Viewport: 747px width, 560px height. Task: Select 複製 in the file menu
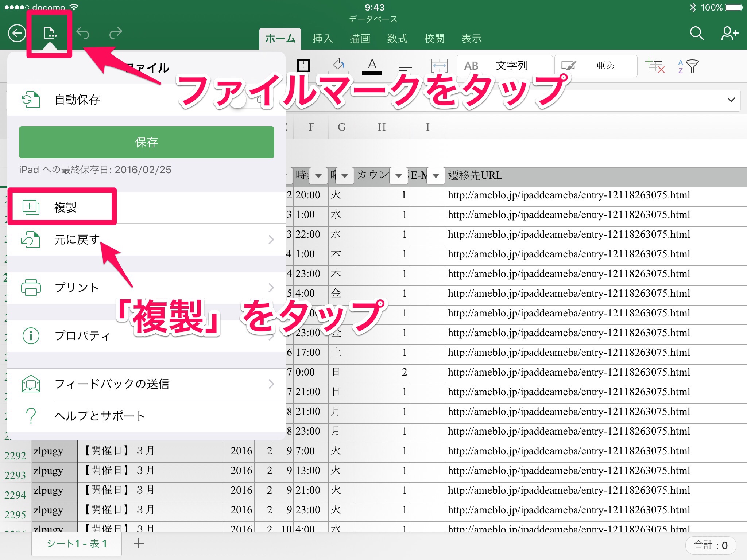click(x=66, y=207)
